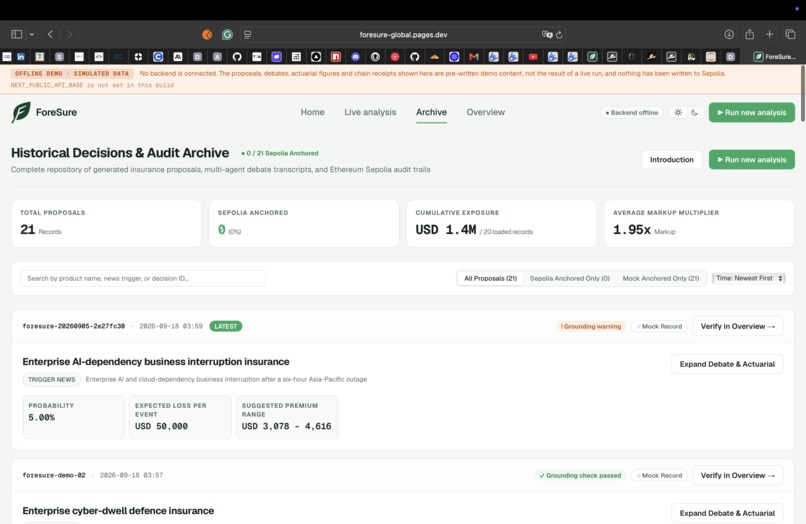Open the sidebar options chevron
This screenshot has height=524, width=806.
point(31,34)
